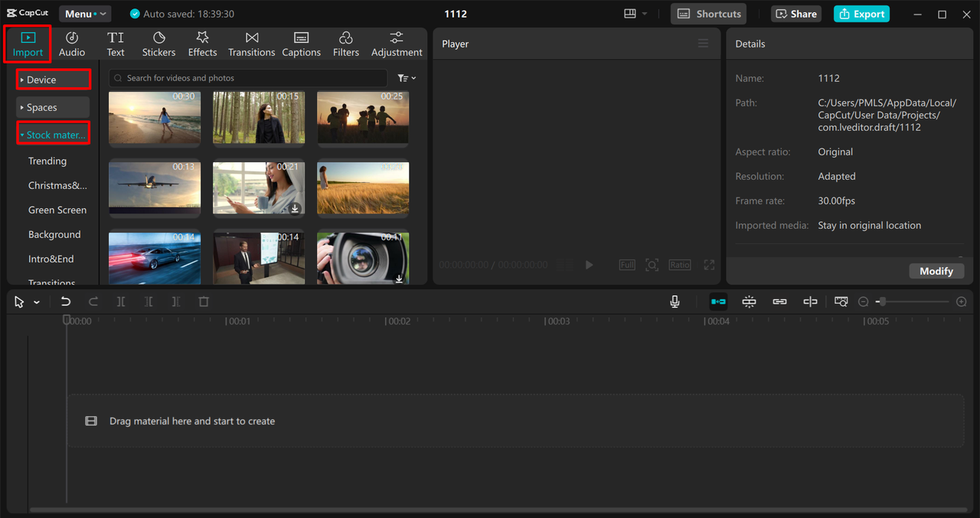Click the timeline horizontal scrollbar
980x518 pixels.
498,510
